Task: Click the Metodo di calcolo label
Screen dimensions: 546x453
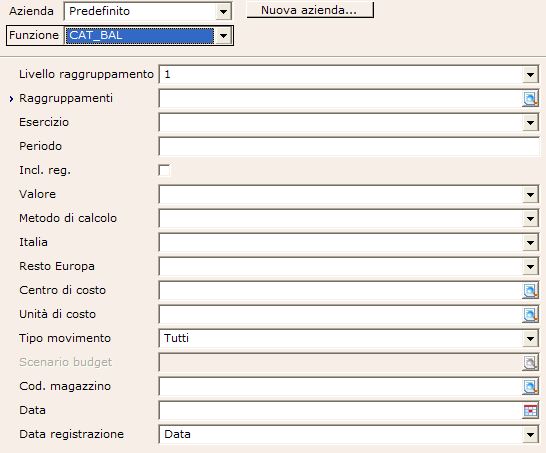Action: [x=68, y=218]
